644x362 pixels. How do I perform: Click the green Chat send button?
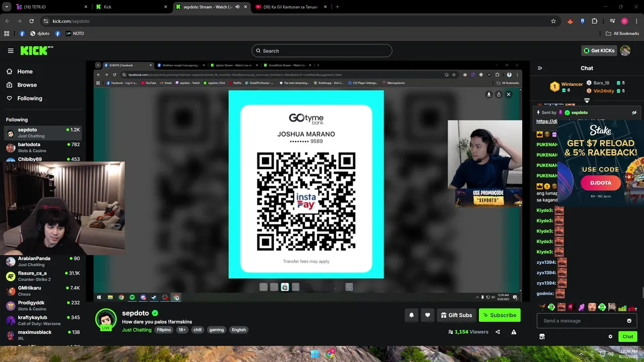[x=628, y=336]
